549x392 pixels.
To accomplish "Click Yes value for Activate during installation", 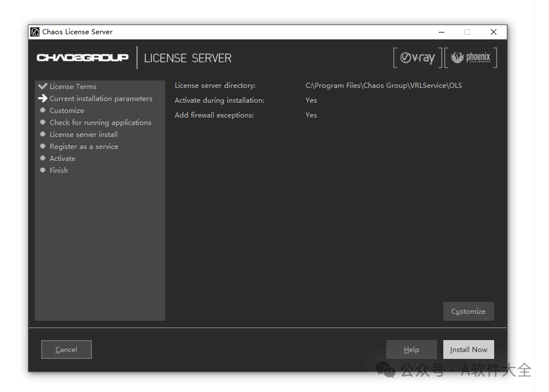I will (311, 100).
